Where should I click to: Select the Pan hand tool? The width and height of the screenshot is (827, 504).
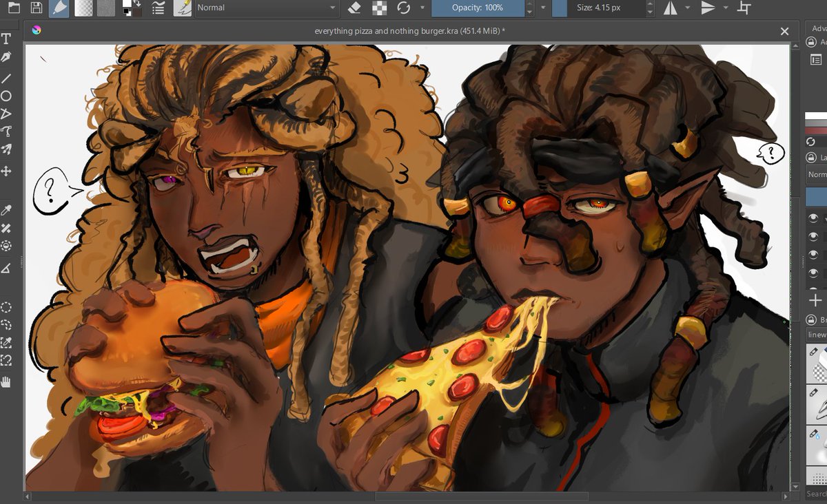pos(7,382)
